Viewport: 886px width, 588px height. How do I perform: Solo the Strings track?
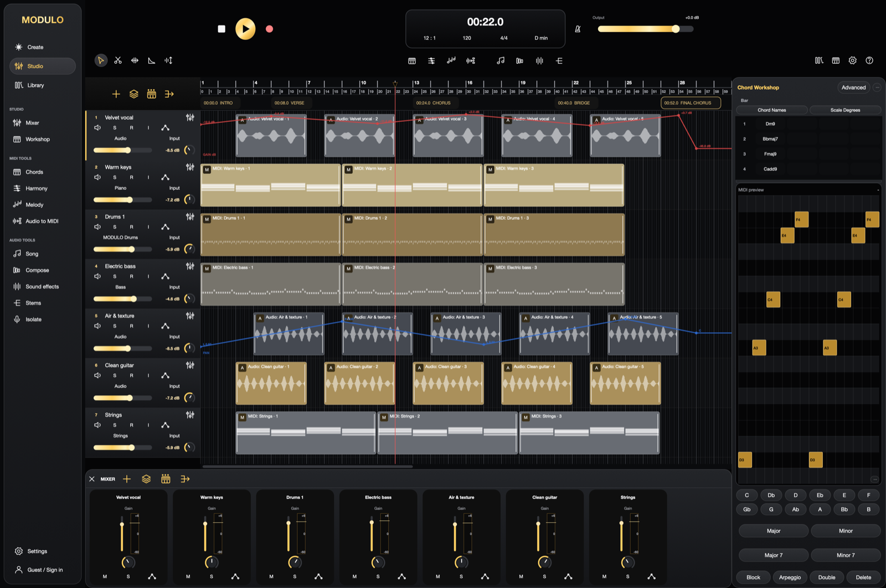point(115,425)
